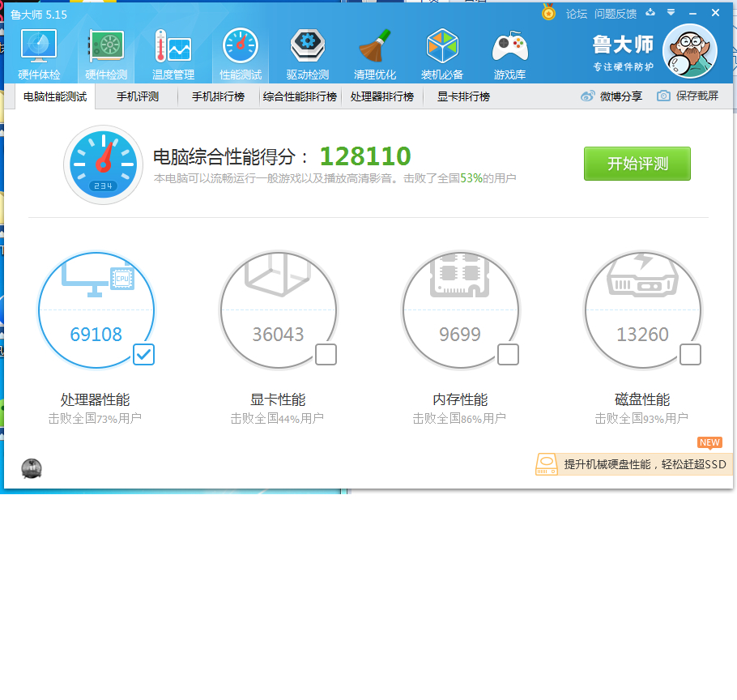Close the 鲁大师 window
Screen dimensions: 737x700
tap(715, 13)
